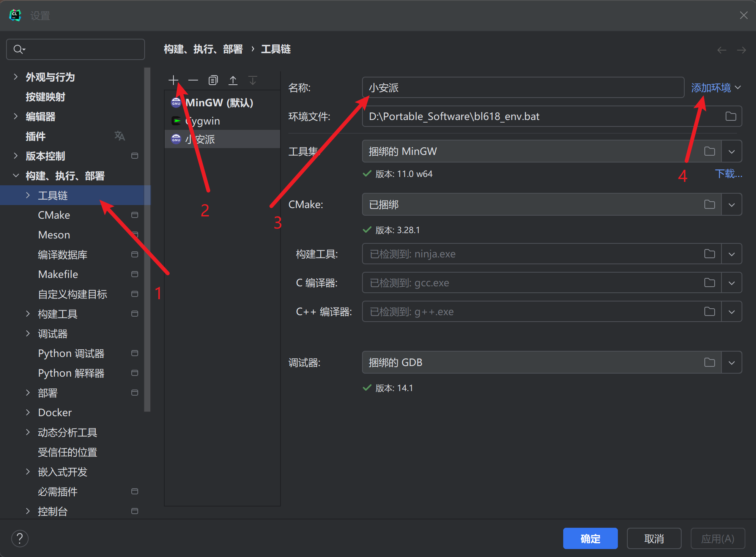Browse folder for 调试器 GDB path
The image size is (756, 557).
[709, 362]
